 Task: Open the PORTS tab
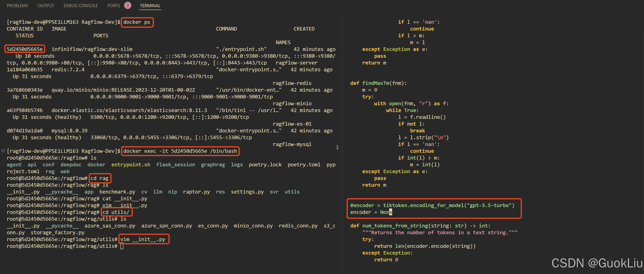pos(114,6)
